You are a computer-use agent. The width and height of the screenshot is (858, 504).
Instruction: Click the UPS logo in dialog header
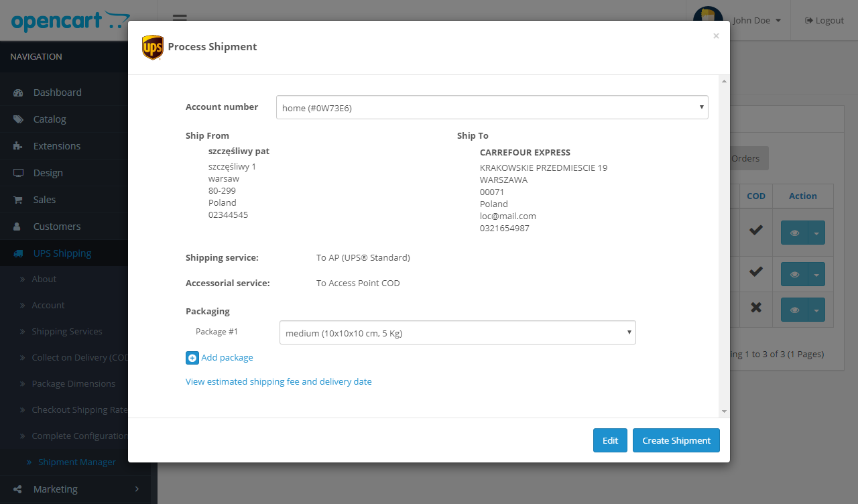(x=153, y=48)
